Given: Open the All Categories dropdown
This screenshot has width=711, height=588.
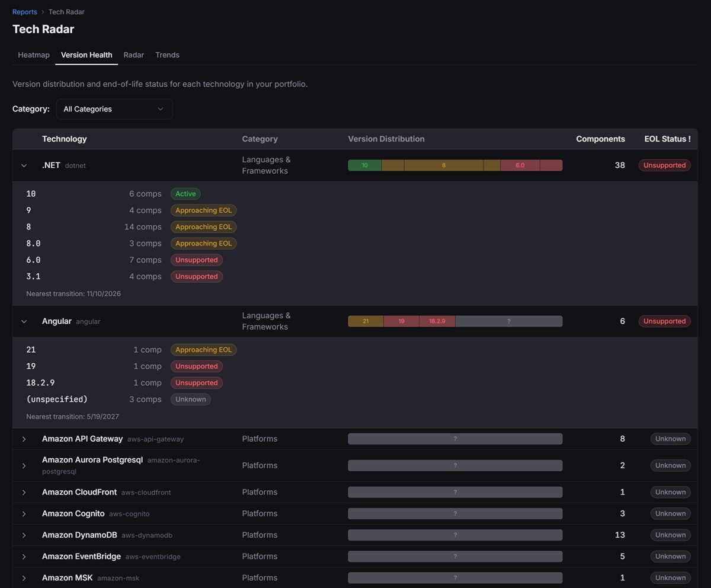Looking at the screenshot, I should click(114, 109).
